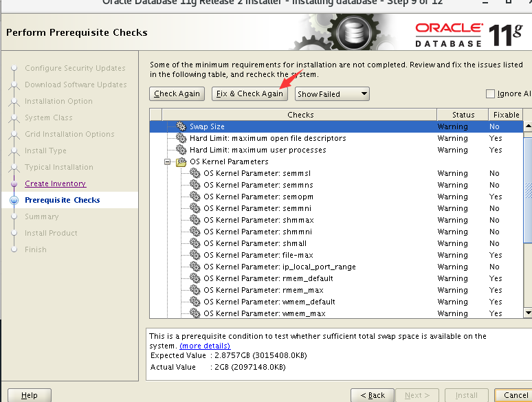Select OS Kernel Parameter: wmem_max row
The height and width of the screenshot is (402, 532).
336,313
